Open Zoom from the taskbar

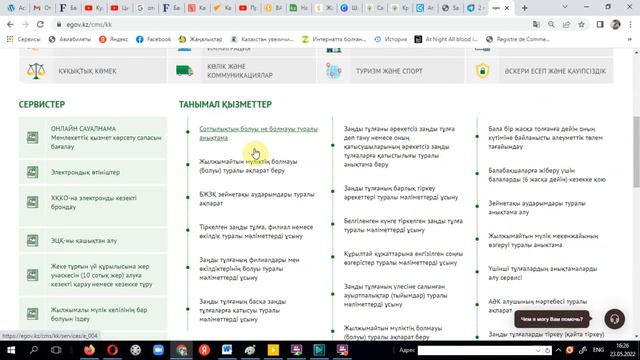pyautogui.click(x=158, y=350)
